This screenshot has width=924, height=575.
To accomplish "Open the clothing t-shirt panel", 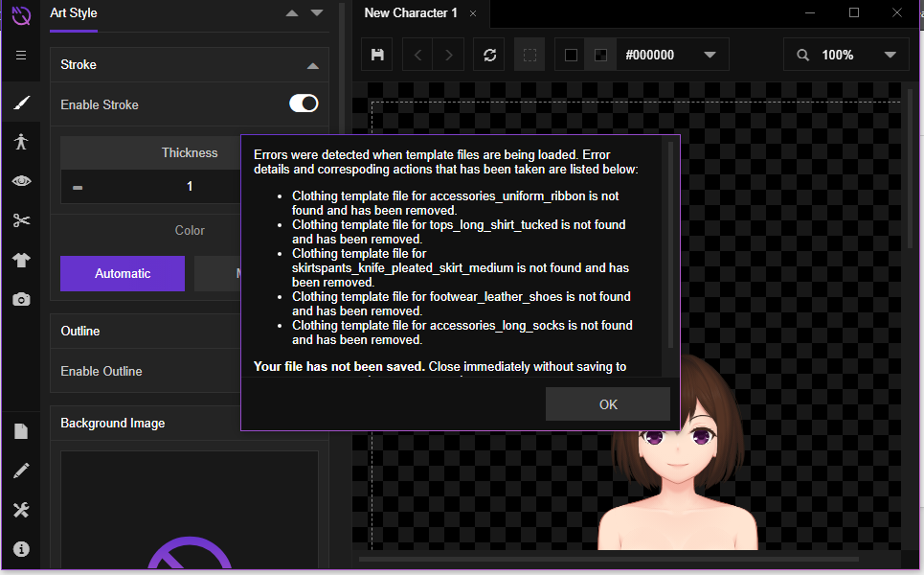I will 21,260.
